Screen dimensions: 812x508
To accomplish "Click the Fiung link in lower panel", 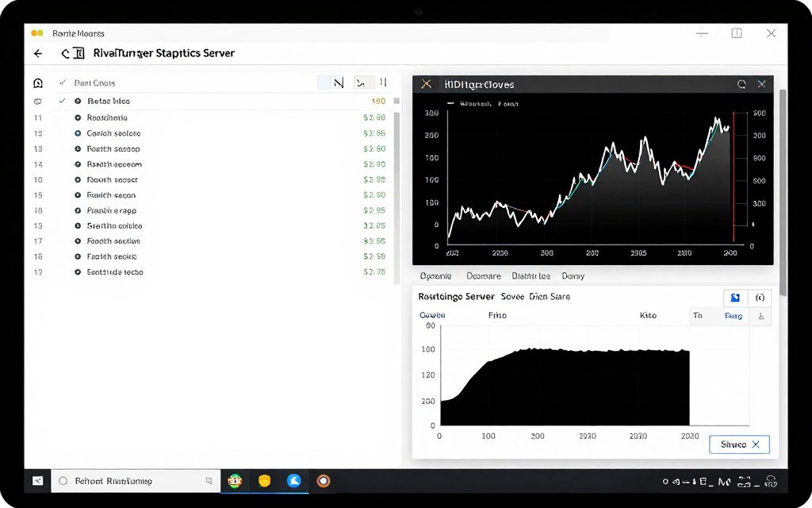I will click(x=733, y=316).
